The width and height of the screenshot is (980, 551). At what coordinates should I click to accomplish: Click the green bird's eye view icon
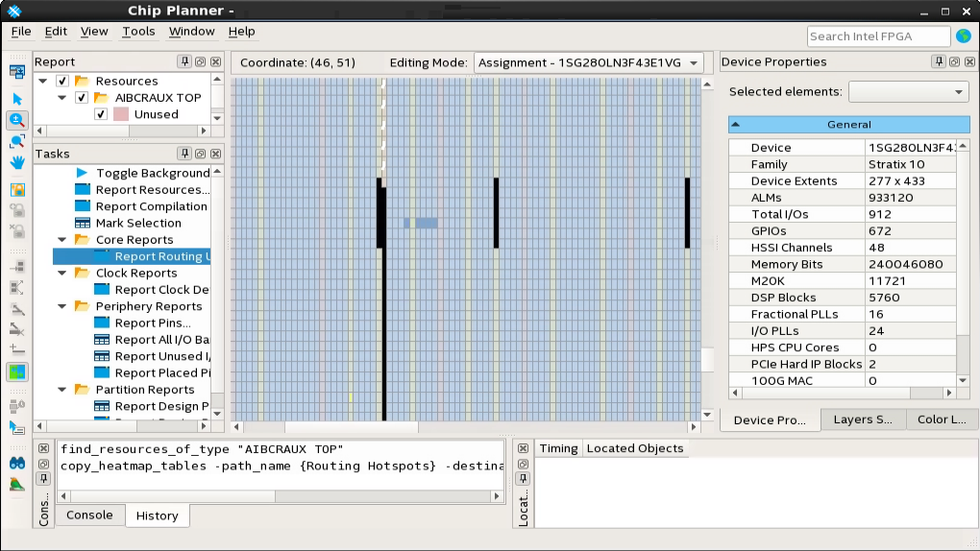(x=17, y=484)
